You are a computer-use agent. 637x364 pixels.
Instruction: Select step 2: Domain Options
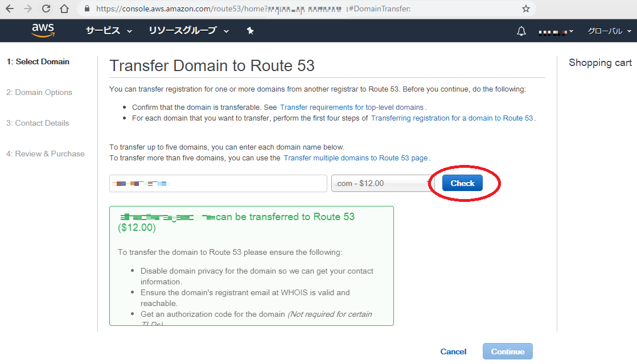[39, 93]
